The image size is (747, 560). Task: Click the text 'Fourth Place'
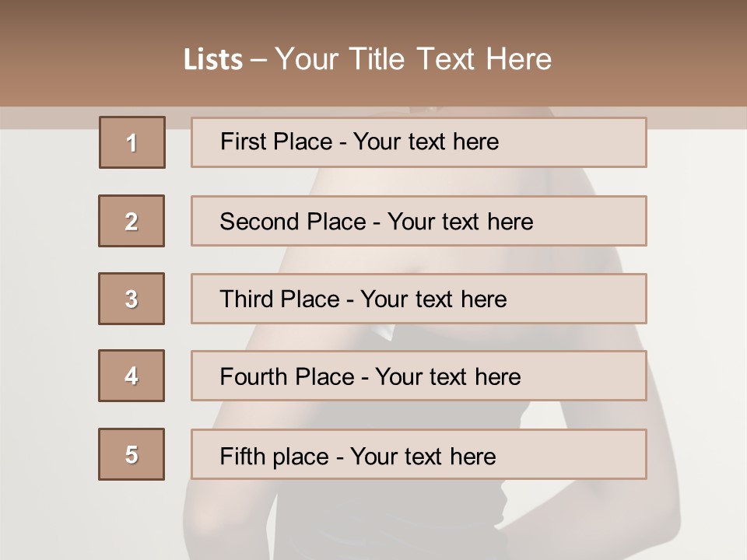pos(286,377)
